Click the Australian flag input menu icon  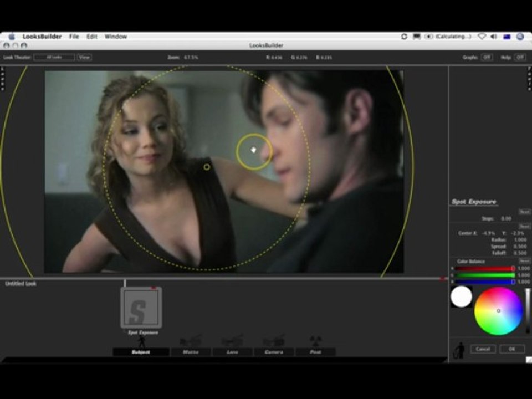point(507,37)
